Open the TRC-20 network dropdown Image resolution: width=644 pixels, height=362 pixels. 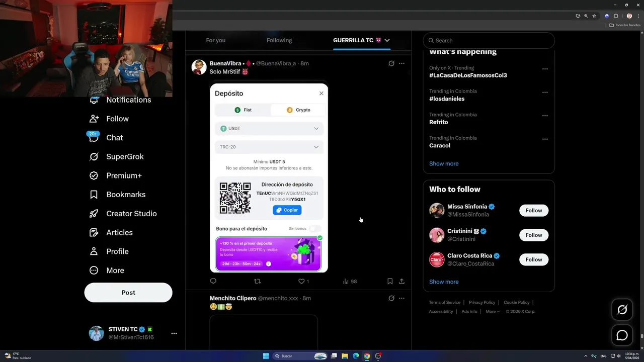[269, 147]
